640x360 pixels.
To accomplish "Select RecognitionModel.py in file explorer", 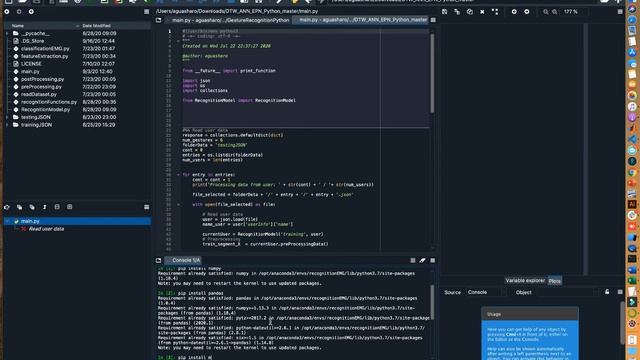I will click(x=45, y=110).
